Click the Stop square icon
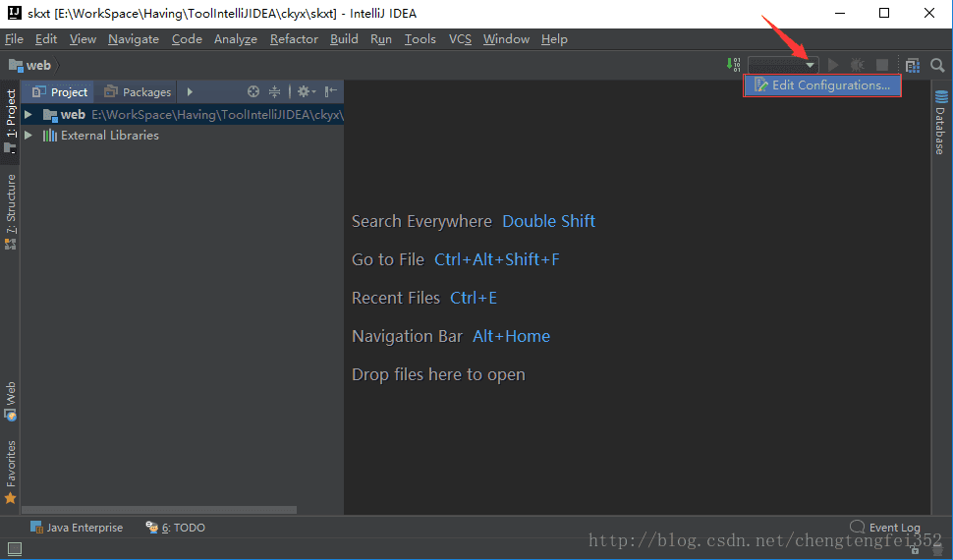This screenshot has width=953, height=560. click(882, 65)
